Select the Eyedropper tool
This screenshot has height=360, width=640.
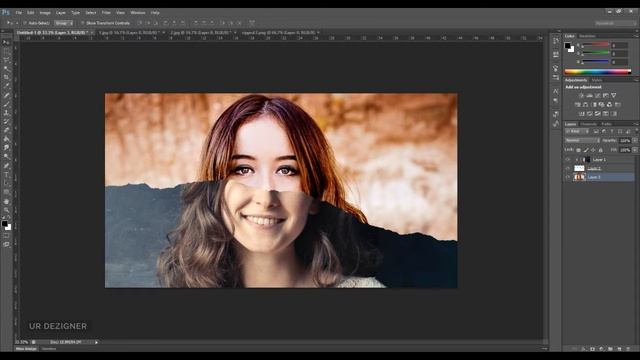6,86
